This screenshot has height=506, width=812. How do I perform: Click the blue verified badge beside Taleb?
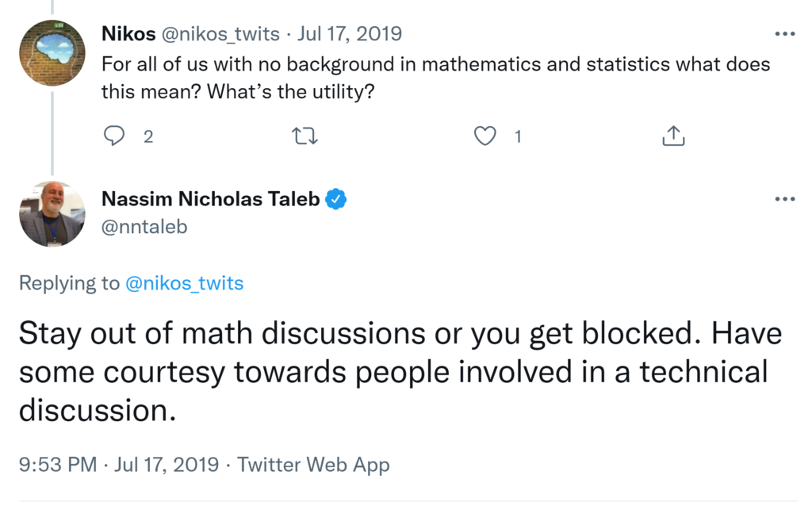[x=337, y=200]
